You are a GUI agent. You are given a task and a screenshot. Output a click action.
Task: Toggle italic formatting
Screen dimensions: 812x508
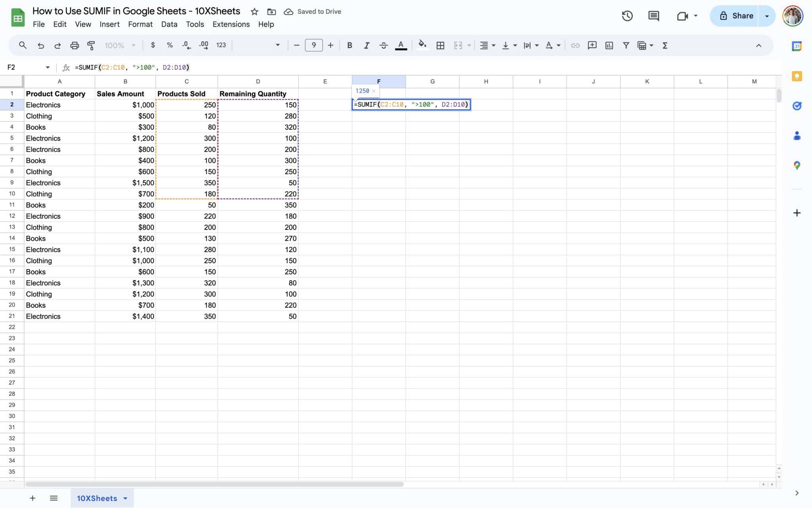tap(366, 45)
